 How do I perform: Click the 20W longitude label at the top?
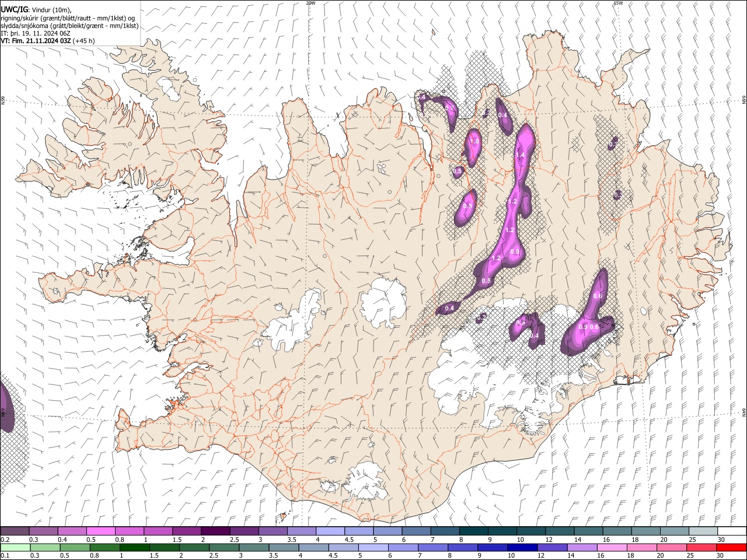pos(310,3)
